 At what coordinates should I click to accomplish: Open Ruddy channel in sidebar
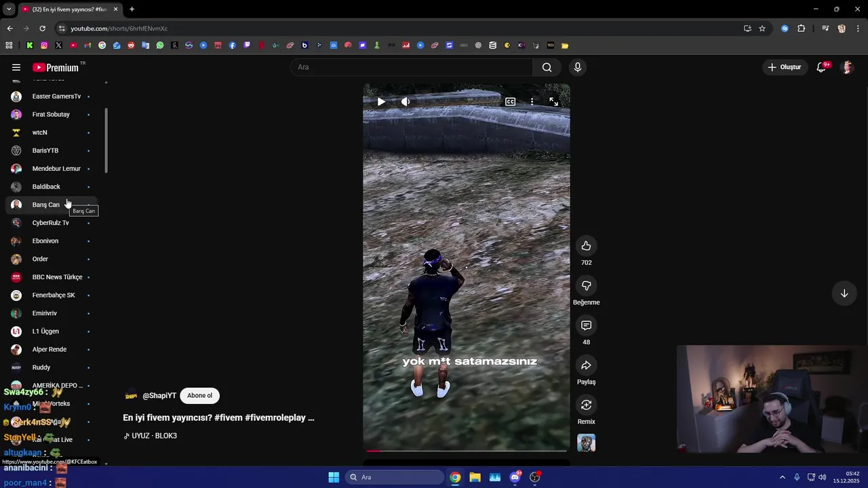53,367
